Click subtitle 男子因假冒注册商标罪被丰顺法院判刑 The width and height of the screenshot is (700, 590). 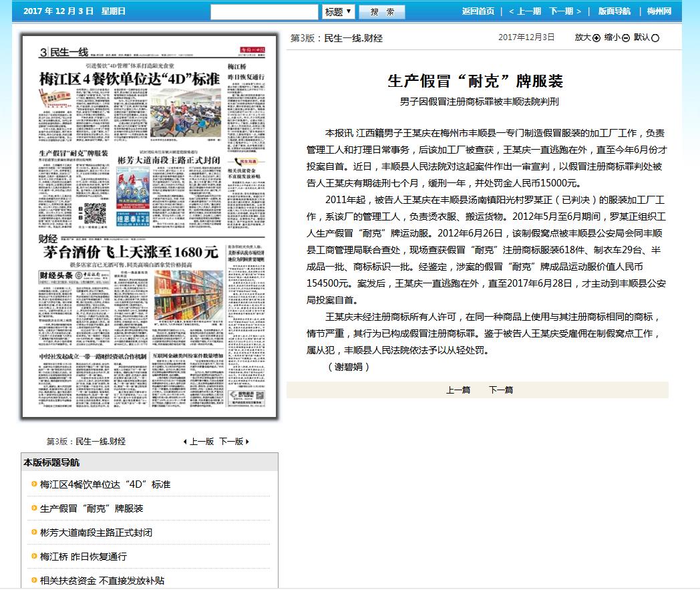(x=480, y=102)
